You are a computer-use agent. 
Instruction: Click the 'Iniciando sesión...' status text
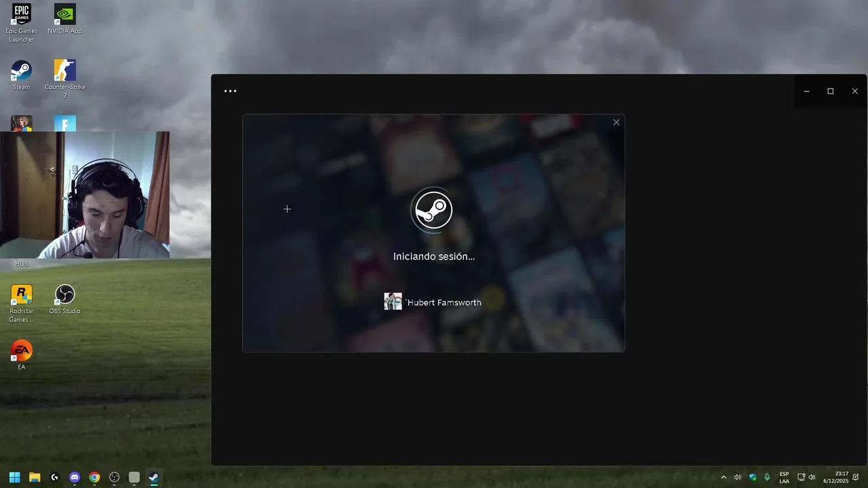tap(434, 256)
